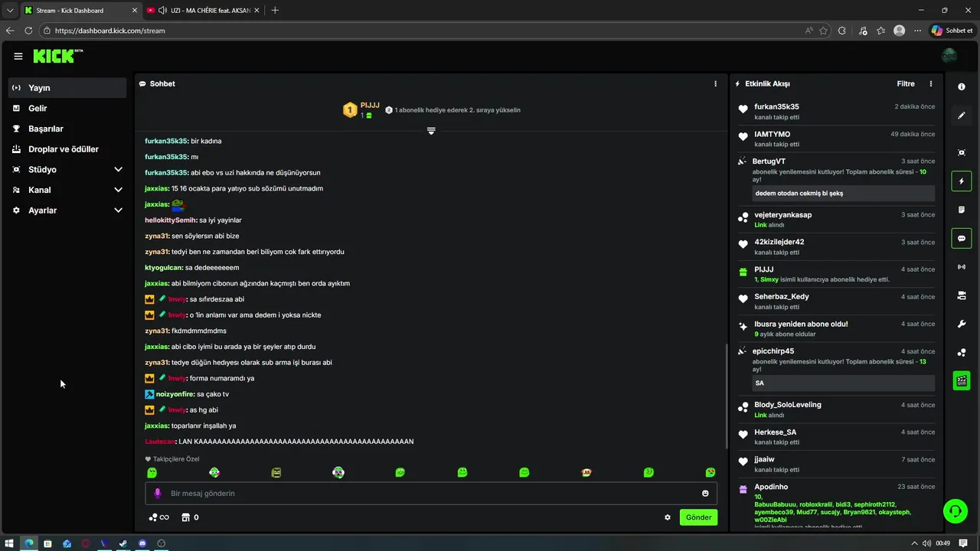The width and height of the screenshot is (980, 551).
Task: Open the three-dot menu of Etkinlik Akışı
Action: [x=931, y=83]
